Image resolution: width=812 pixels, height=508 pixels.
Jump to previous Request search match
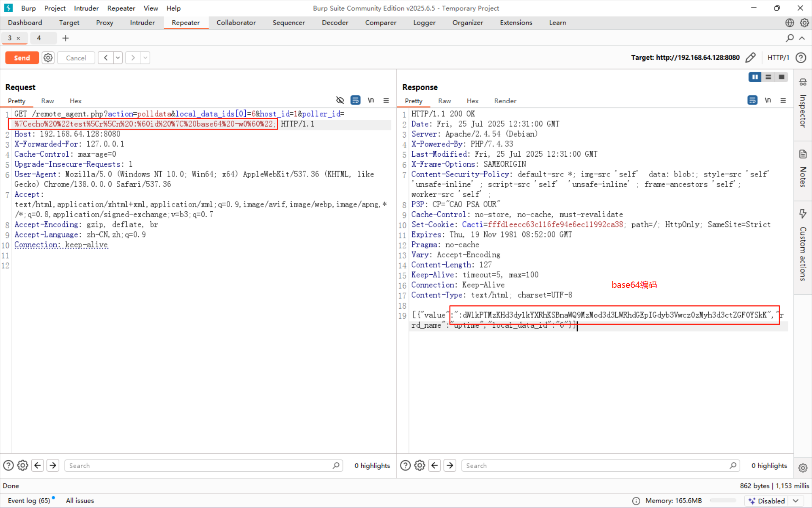38,465
